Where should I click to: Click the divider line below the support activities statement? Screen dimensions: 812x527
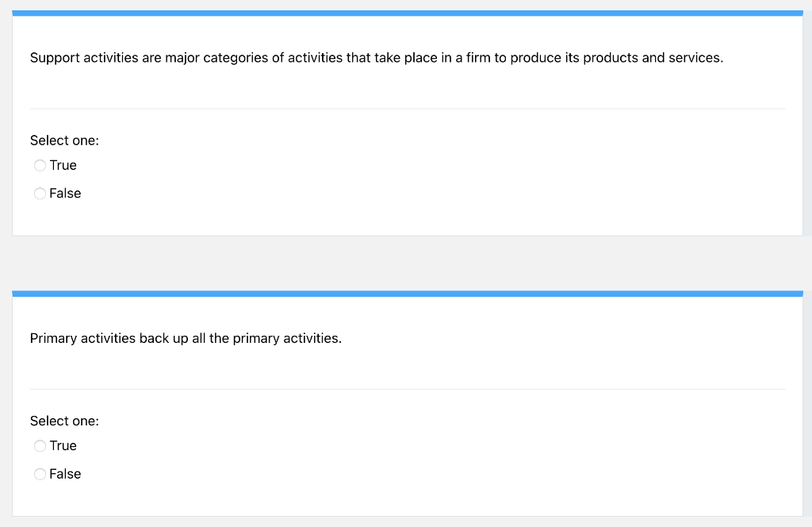(x=408, y=109)
